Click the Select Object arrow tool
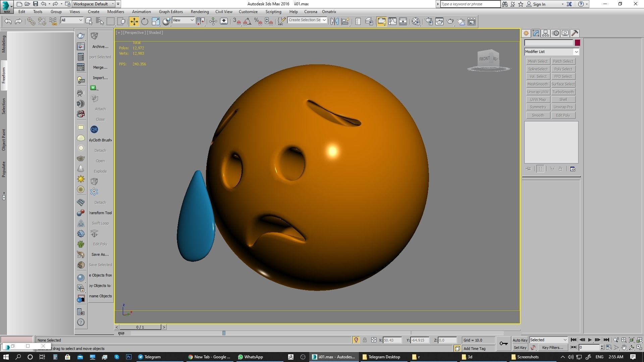This screenshot has width=644, height=362. 89,21
